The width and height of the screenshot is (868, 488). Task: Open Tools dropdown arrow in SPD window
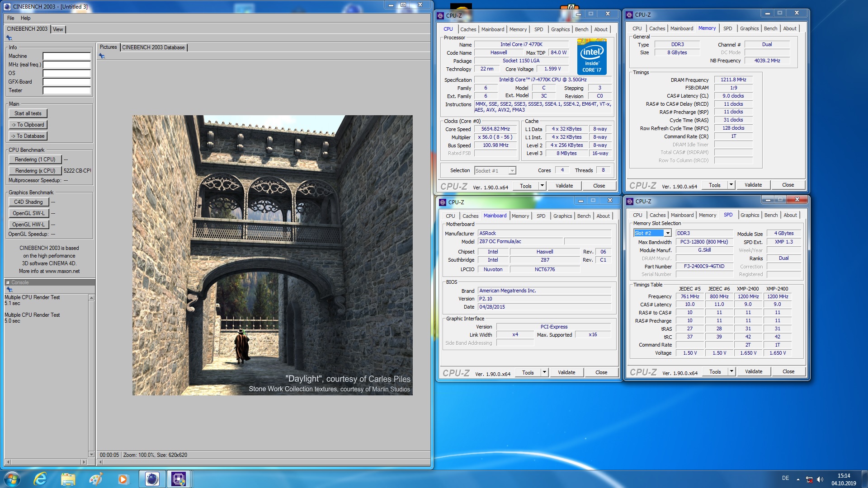click(731, 371)
